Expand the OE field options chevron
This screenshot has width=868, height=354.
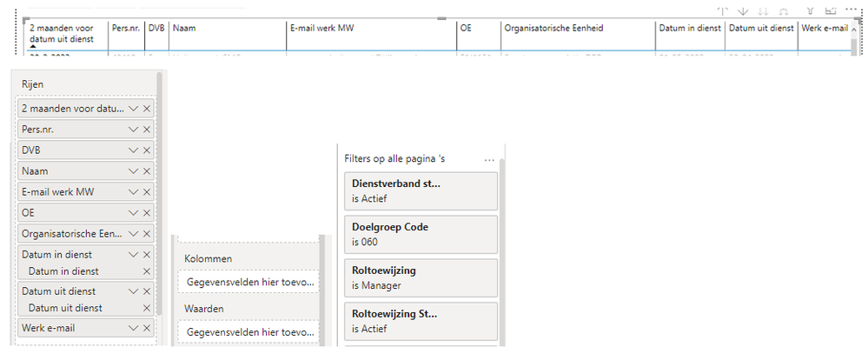point(133,213)
